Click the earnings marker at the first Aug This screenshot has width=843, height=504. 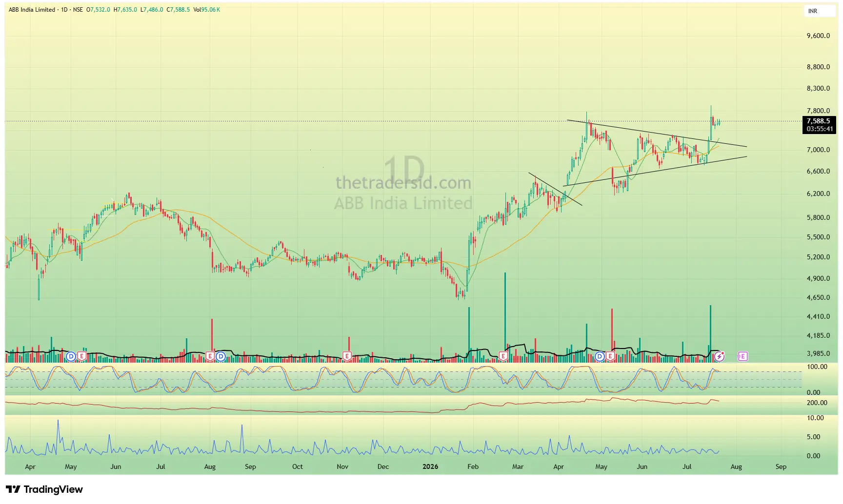(x=210, y=356)
